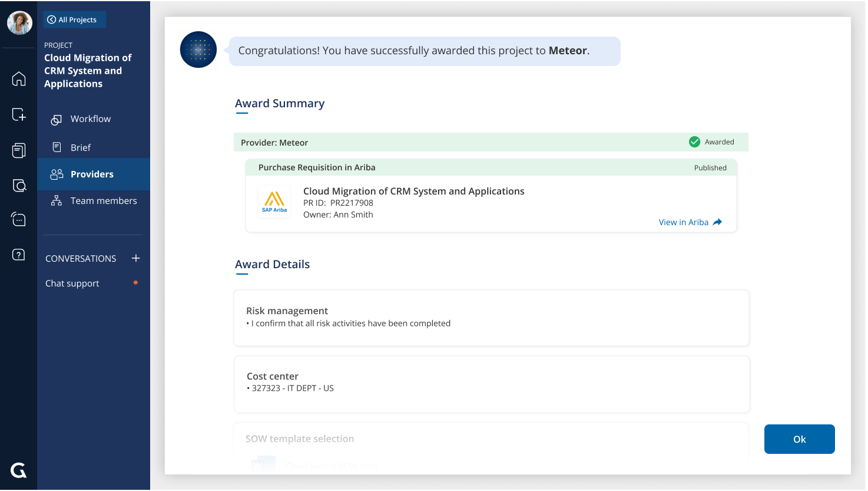Click Purchase Requisition in Ariba header
The height and width of the screenshot is (491, 868).
point(491,167)
